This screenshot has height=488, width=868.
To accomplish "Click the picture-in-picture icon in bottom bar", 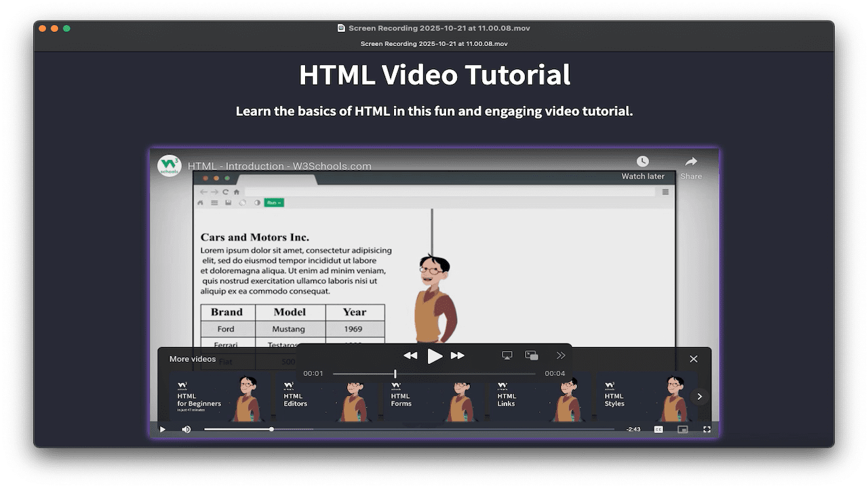I will [x=682, y=429].
